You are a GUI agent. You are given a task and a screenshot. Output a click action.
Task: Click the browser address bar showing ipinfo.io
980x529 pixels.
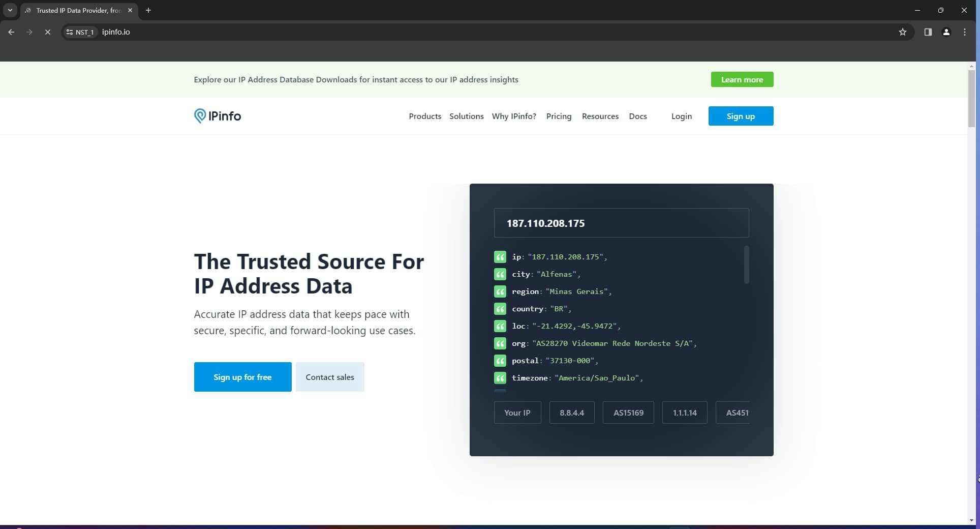488,32
